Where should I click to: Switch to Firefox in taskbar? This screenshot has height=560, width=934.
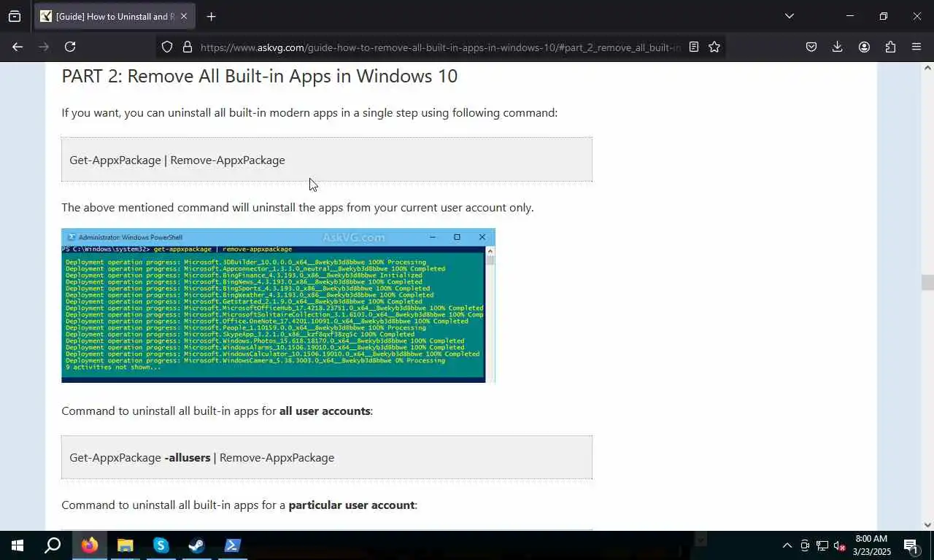90,545
